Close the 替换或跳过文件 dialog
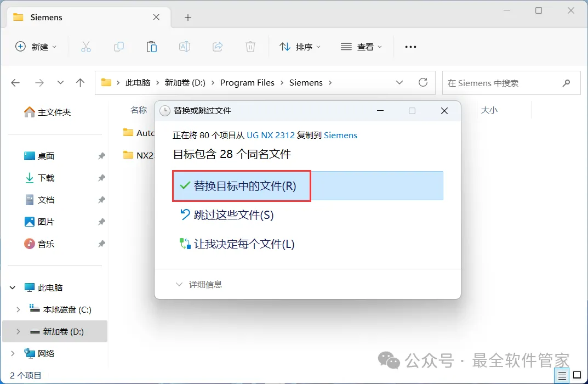The width and height of the screenshot is (588, 384). pyautogui.click(x=444, y=111)
